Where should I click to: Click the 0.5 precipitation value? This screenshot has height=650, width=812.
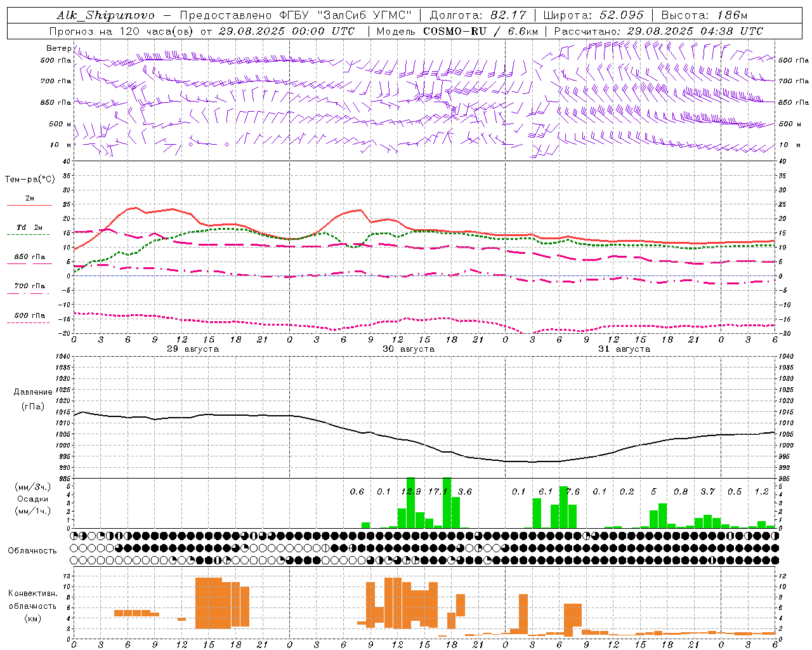(735, 492)
